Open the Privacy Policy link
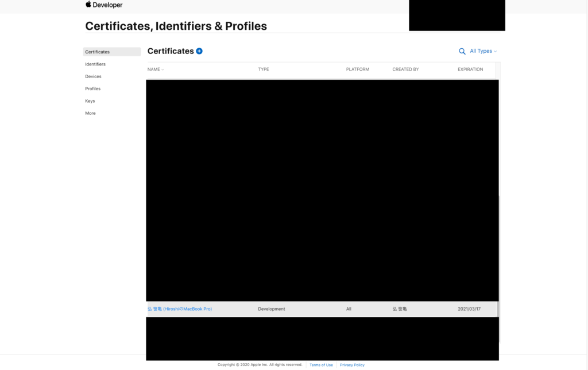The width and height of the screenshot is (588, 370). 352,365
